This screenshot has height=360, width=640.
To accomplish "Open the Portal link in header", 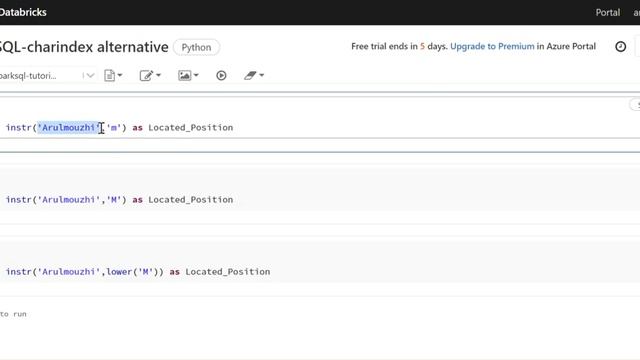I will pos(607,13).
